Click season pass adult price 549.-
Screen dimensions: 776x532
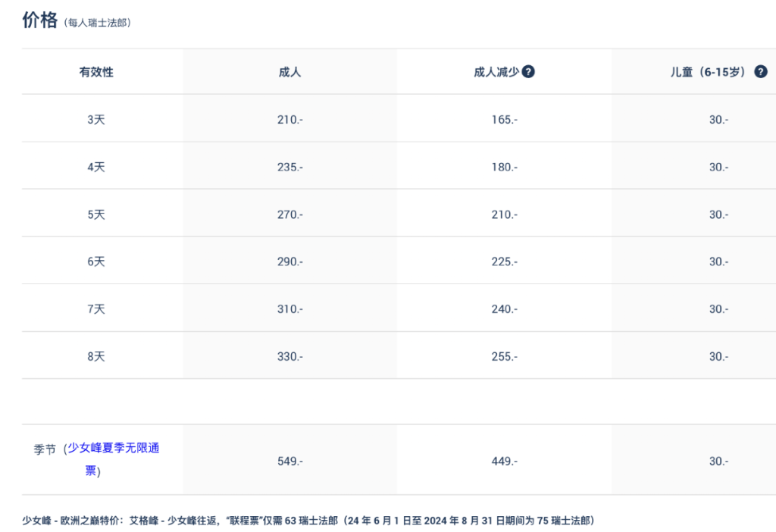(290, 462)
